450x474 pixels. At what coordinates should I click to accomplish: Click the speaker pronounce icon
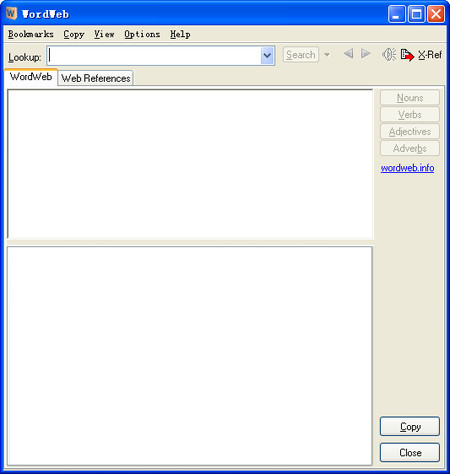point(389,54)
